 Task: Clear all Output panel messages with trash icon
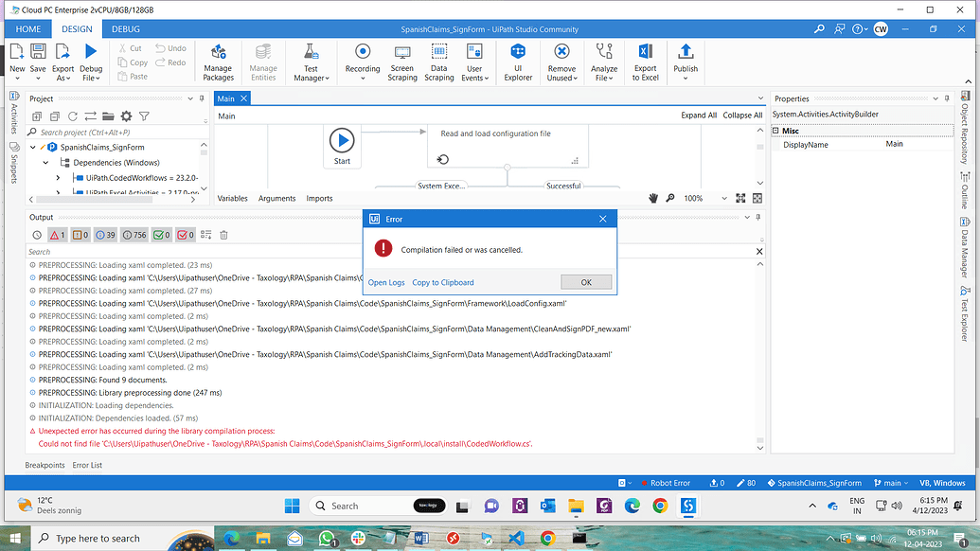[223, 235]
